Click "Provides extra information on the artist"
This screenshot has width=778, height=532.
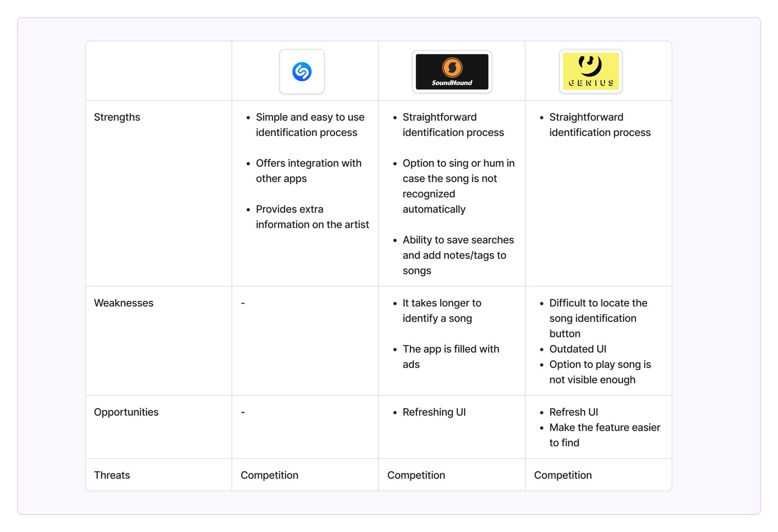[x=312, y=217]
